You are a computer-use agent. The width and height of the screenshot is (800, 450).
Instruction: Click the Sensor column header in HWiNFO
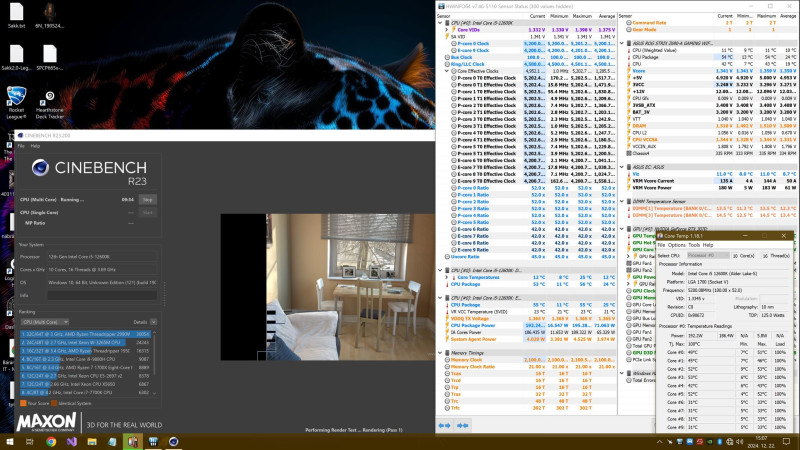coord(443,16)
